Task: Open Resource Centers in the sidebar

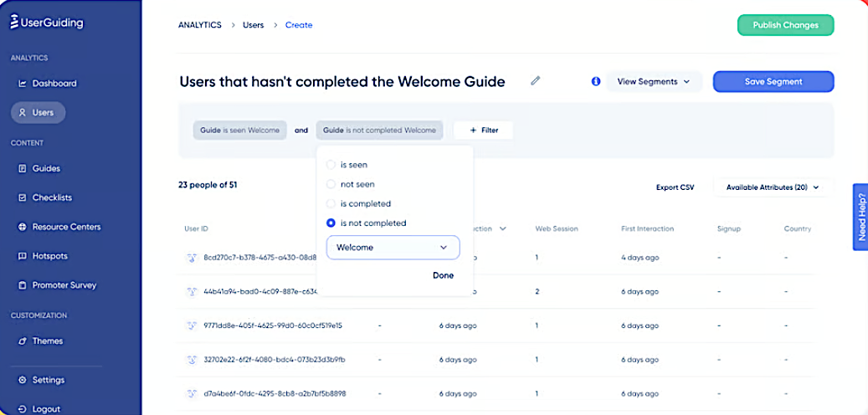Action: click(59, 227)
